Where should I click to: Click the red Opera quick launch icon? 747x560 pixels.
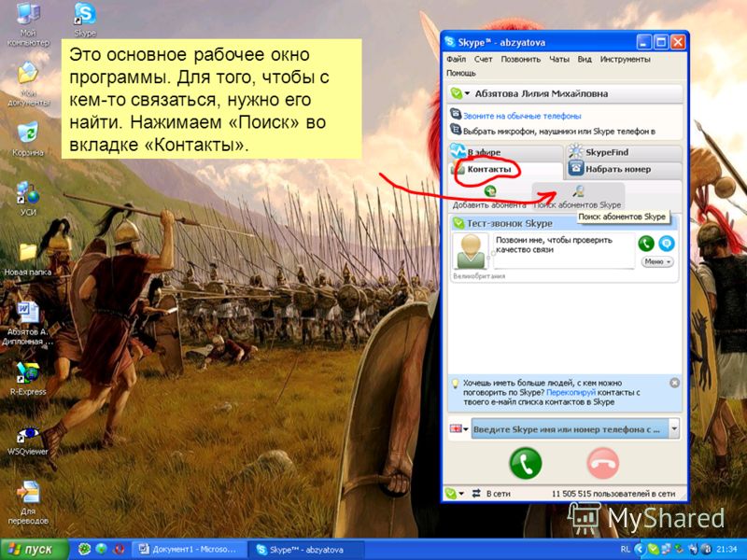[x=118, y=549]
